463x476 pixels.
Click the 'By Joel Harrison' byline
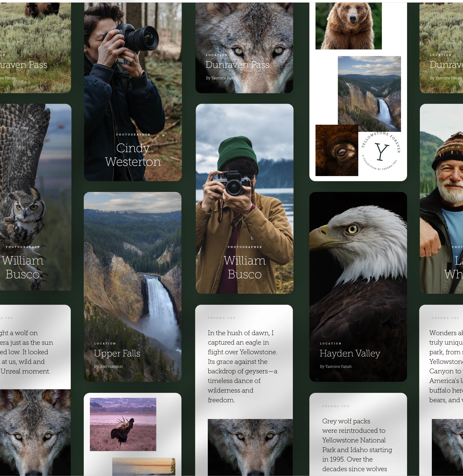tap(109, 366)
